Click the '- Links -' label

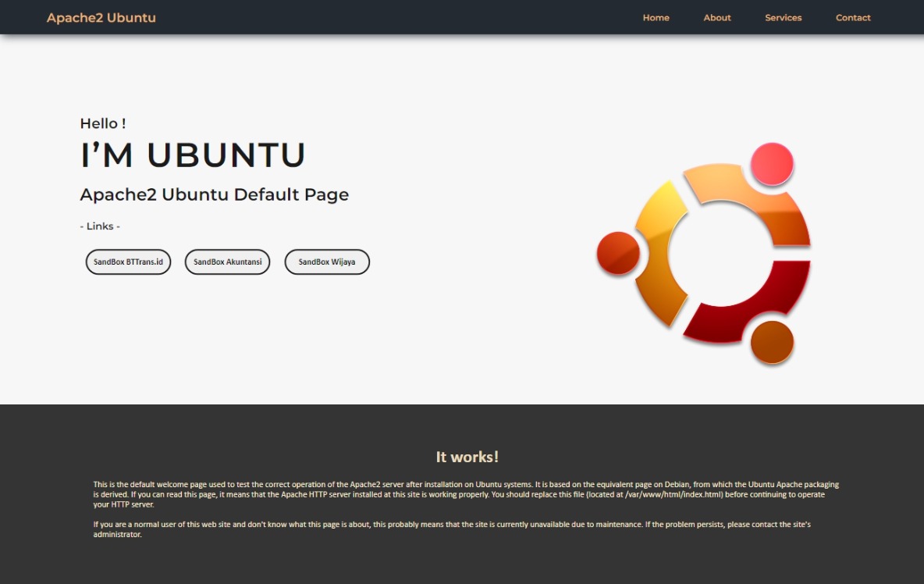[x=99, y=226]
